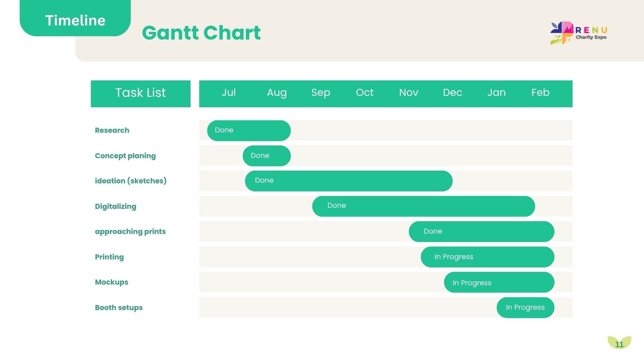Select the Aug month header
644x362 pixels.
coord(277,93)
